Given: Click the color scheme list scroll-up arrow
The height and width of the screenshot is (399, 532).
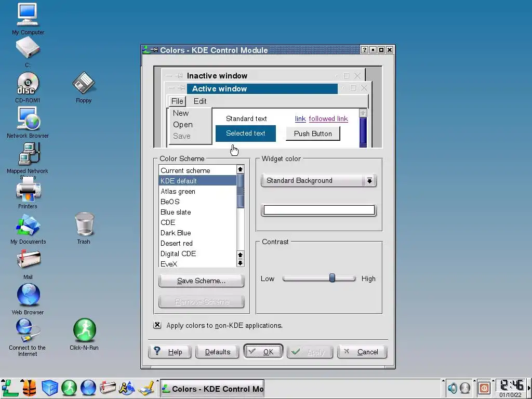Looking at the screenshot, I should pyautogui.click(x=240, y=169).
